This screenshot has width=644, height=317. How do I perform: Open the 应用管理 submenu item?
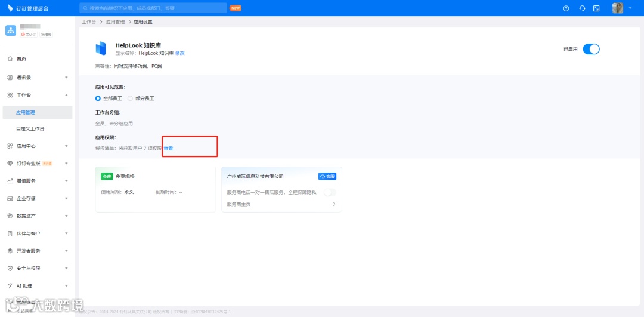38,113
